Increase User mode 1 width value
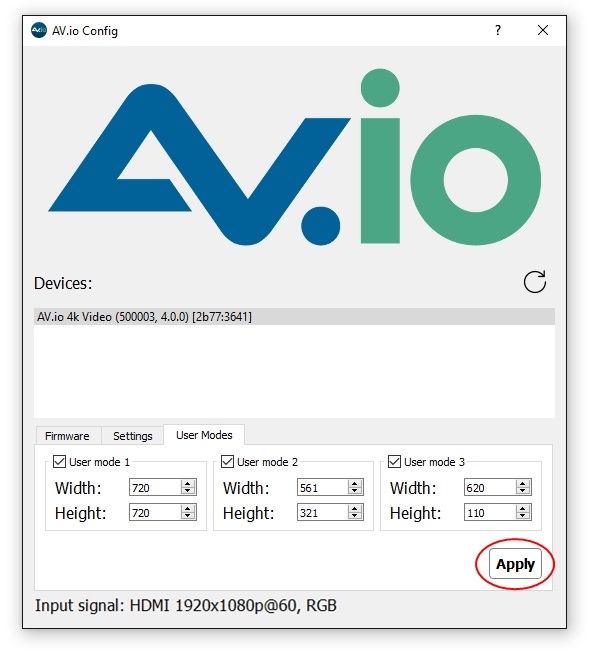 click(188, 484)
